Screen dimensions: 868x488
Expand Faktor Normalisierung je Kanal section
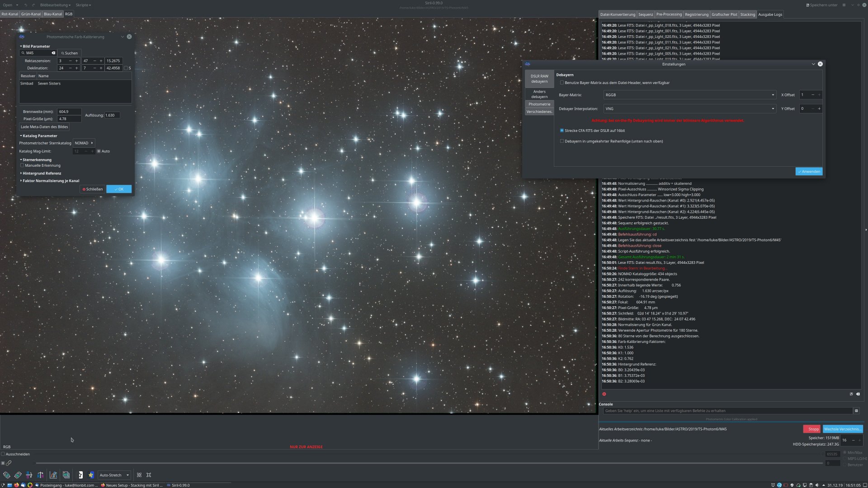[x=50, y=181]
